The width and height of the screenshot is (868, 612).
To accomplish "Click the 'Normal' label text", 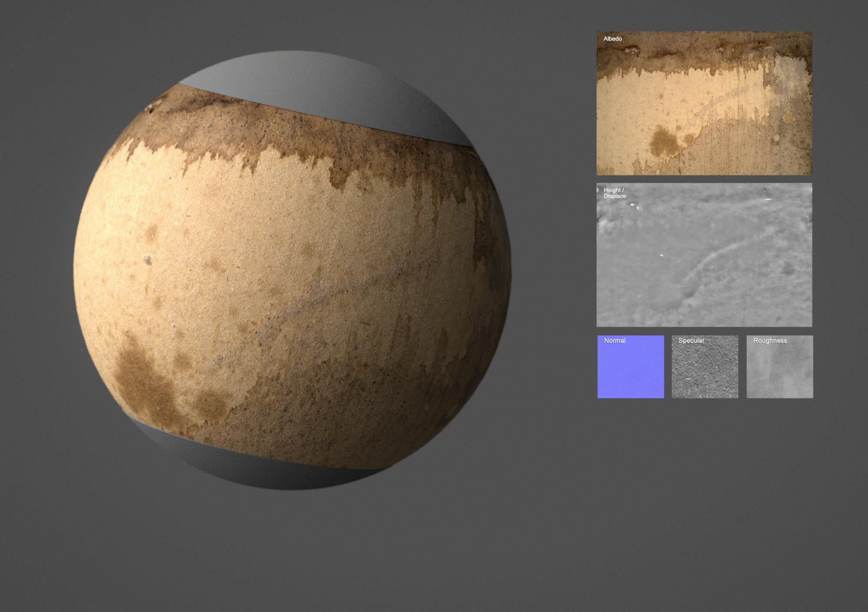I will (615, 341).
